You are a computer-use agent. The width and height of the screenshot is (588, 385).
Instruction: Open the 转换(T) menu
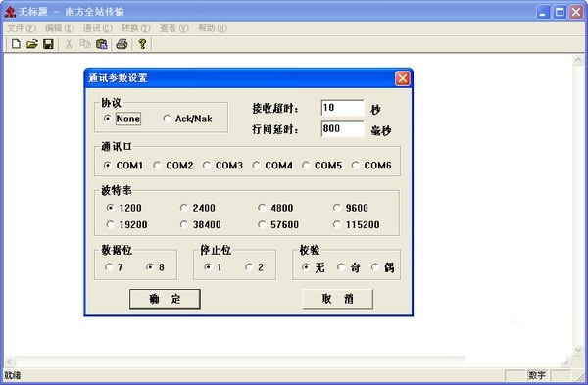pyautogui.click(x=136, y=28)
